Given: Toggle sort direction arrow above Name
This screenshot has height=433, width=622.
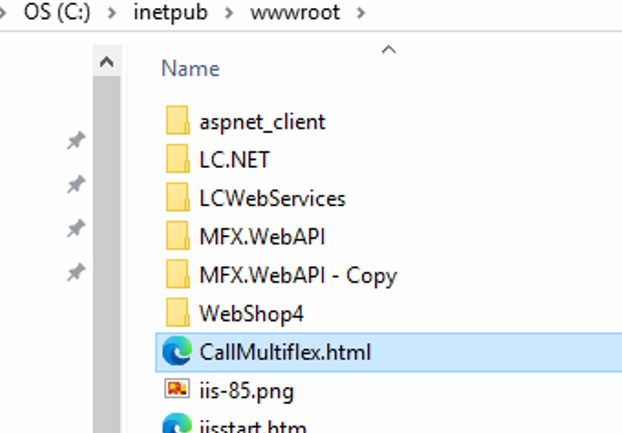Looking at the screenshot, I should click(x=389, y=48).
